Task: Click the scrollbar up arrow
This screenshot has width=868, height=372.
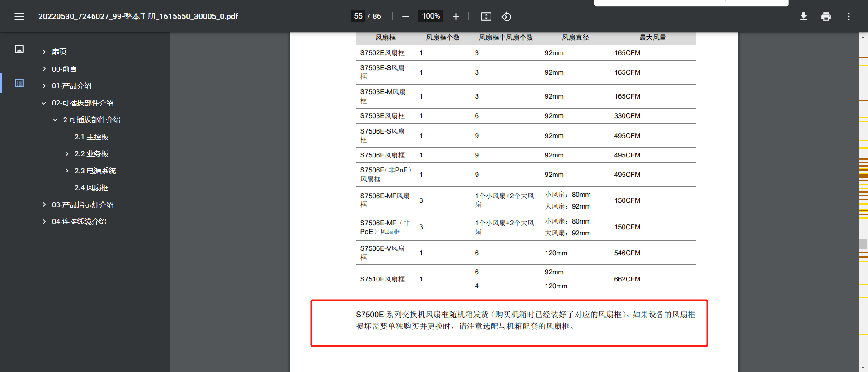Action: (x=863, y=37)
